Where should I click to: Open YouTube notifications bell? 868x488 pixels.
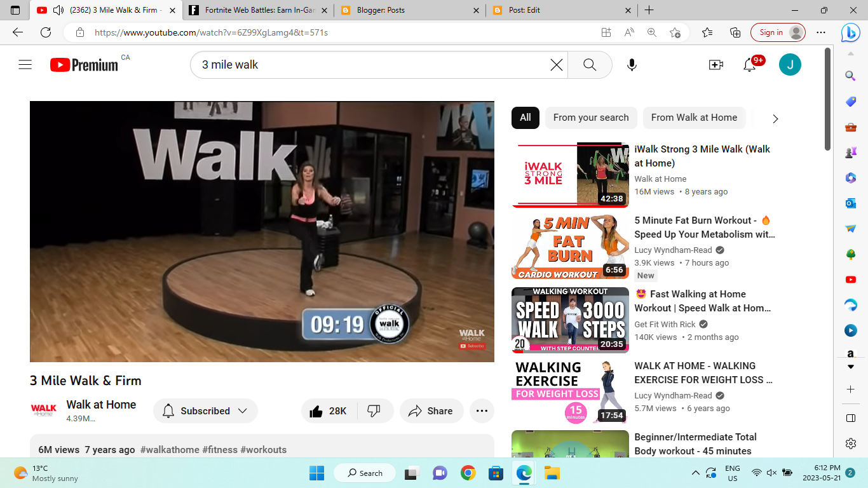[750, 65]
